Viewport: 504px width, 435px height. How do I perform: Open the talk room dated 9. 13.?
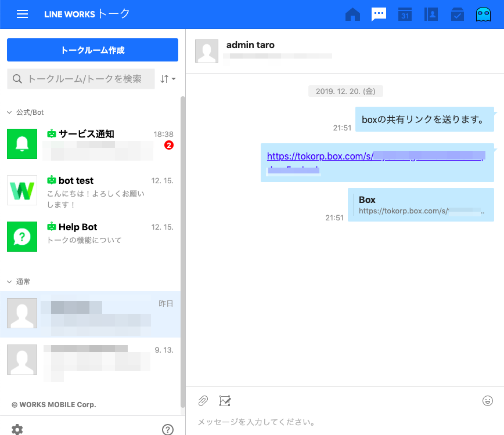coord(91,361)
